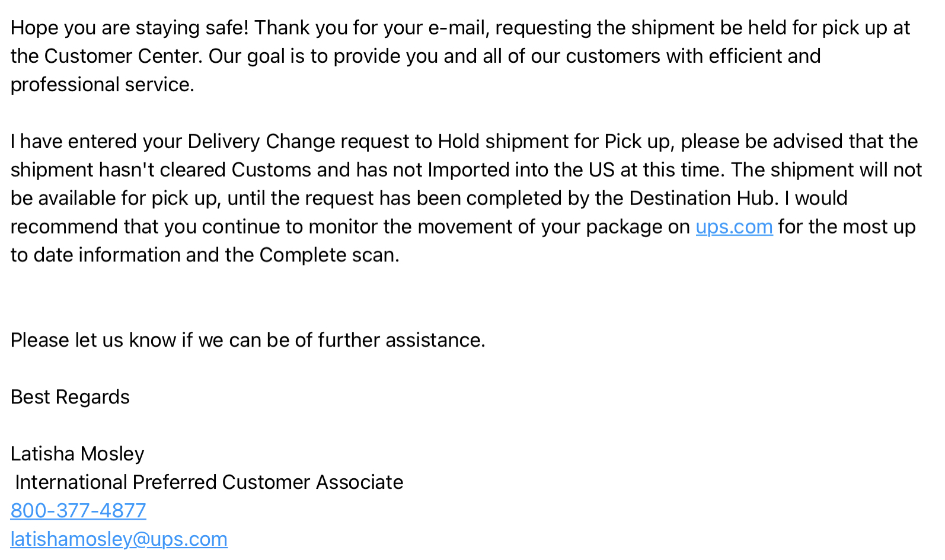Screen dimensions: 945x560
Task: Click the International Preferred Customer Associate title
Action: point(209,482)
